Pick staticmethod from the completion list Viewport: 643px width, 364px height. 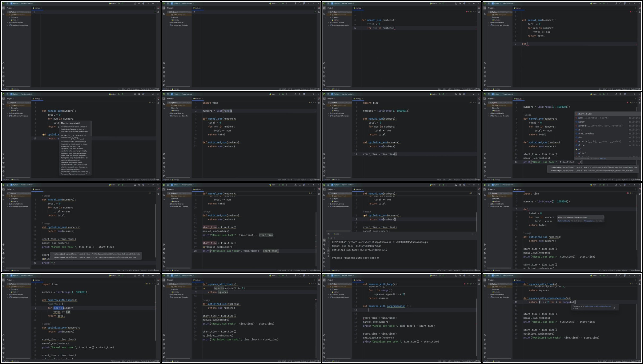pyautogui.click(x=607, y=134)
